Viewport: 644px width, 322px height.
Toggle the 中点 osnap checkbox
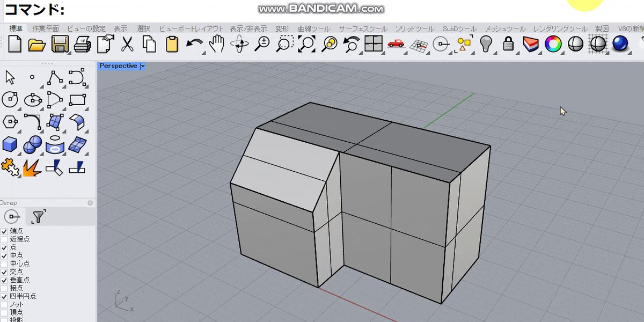click(4, 255)
